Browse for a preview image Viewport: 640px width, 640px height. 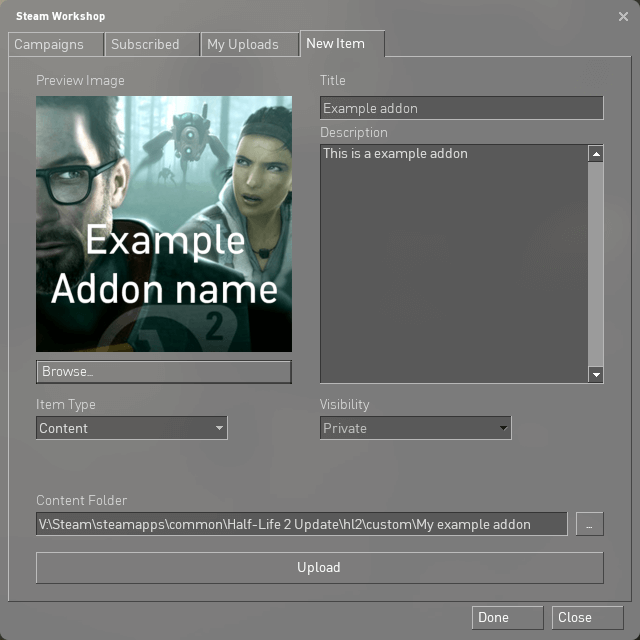click(164, 372)
